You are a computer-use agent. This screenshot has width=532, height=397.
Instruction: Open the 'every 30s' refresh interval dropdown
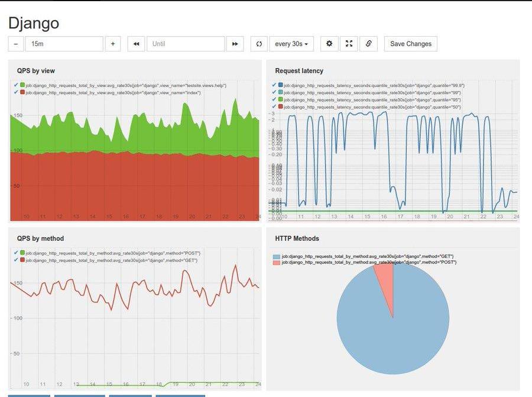point(291,44)
